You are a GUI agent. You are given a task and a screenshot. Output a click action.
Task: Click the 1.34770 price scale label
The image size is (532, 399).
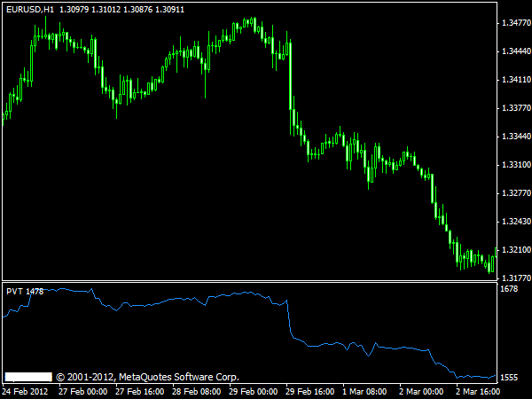[516, 23]
